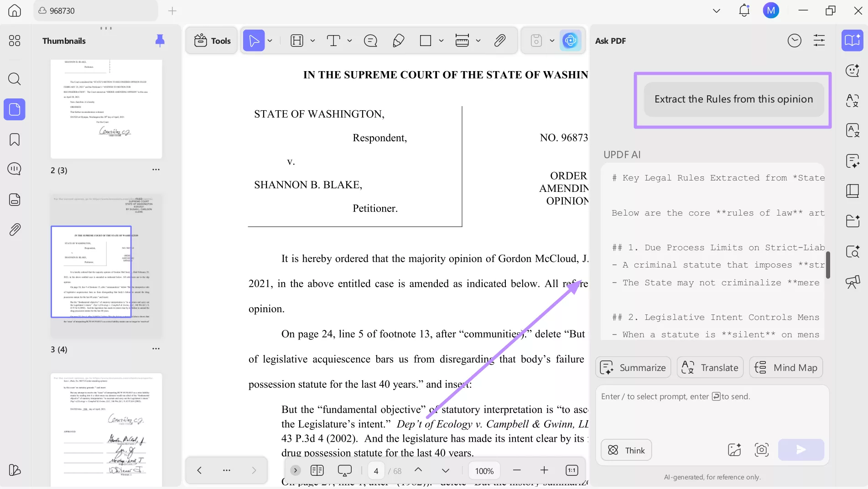Open the heading style dropdown

pos(313,41)
